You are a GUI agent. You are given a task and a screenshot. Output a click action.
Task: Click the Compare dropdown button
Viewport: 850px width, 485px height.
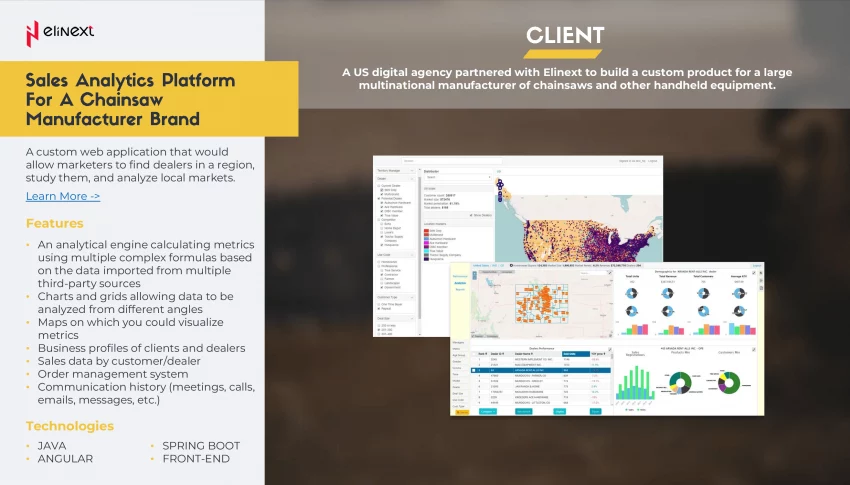pyautogui.click(x=488, y=411)
